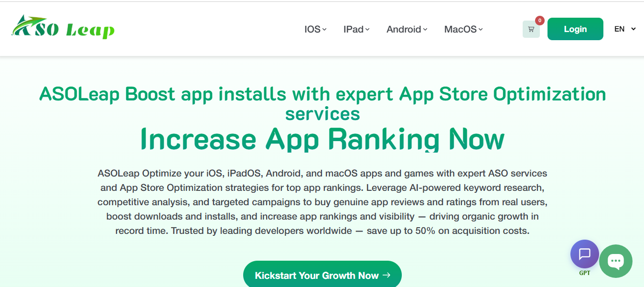This screenshot has width=644, height=287.
Task: Open the shopping cart icon
Action: (531, 29)
